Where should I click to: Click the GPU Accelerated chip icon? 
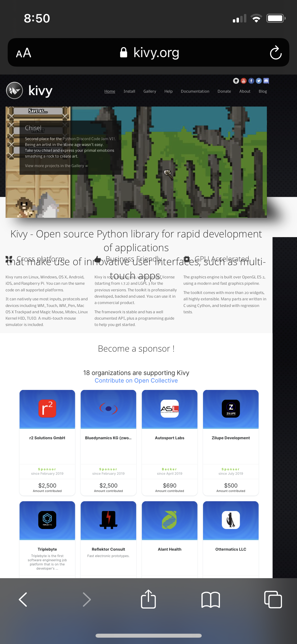click(x=187, y=259)
